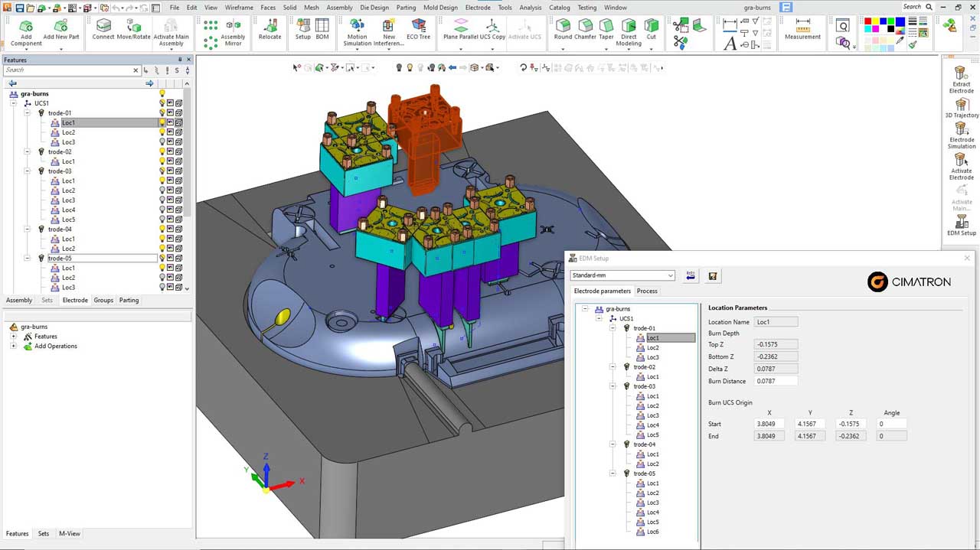Screen dimensions: 980x550
Task: Collapse trode-03 in the Features tree
Action: tap(28, 171)
